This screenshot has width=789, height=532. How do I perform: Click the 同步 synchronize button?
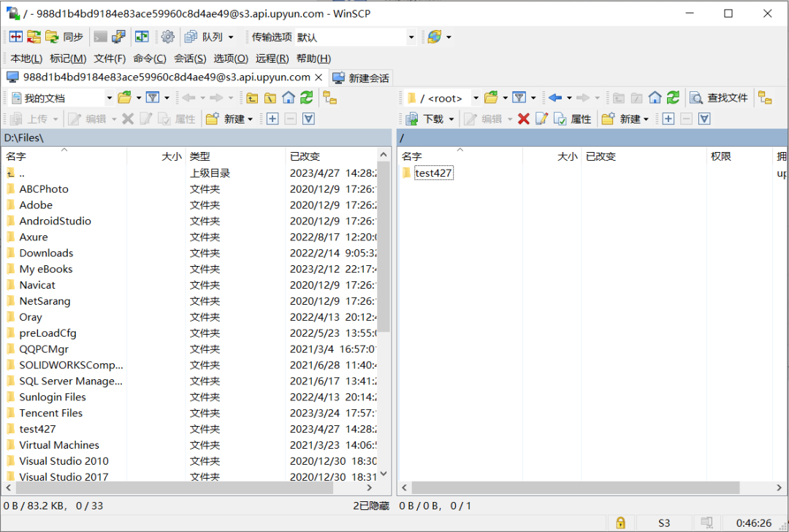click(x=64, y=37)
